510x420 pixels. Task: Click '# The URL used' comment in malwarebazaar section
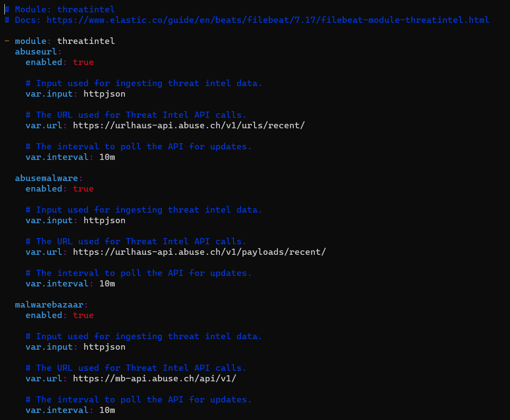(136, 368)
